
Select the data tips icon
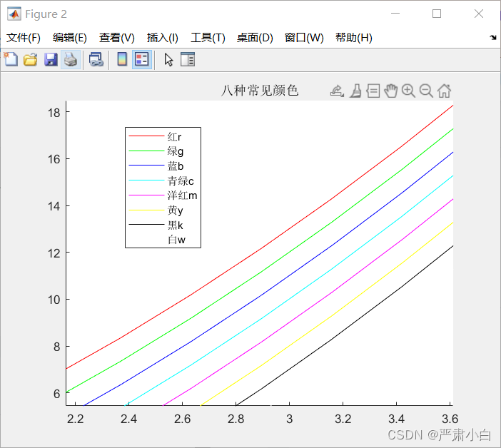point(373,91)
